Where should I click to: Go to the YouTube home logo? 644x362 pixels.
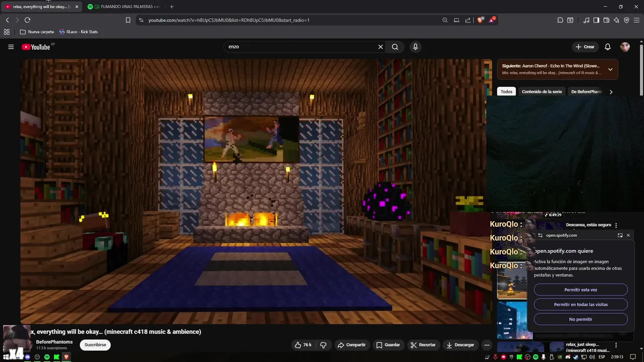[36, 47]
